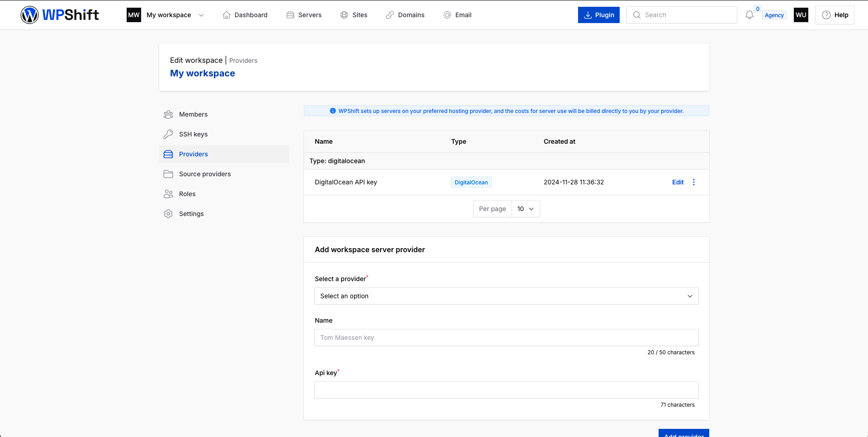Click the Name column header
The height and width of the screenshot is (437, 868).
tap(324, 141)
